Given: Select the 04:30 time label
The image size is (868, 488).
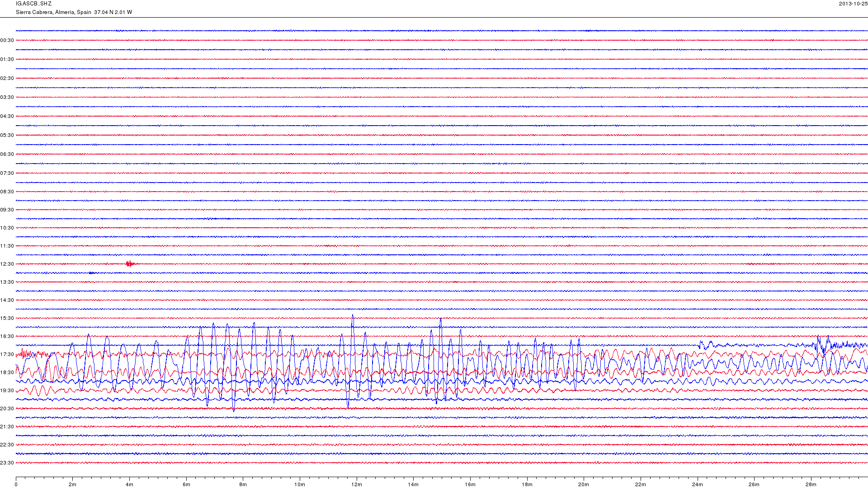Looking at the screenshot, I should tap(7, 117).
